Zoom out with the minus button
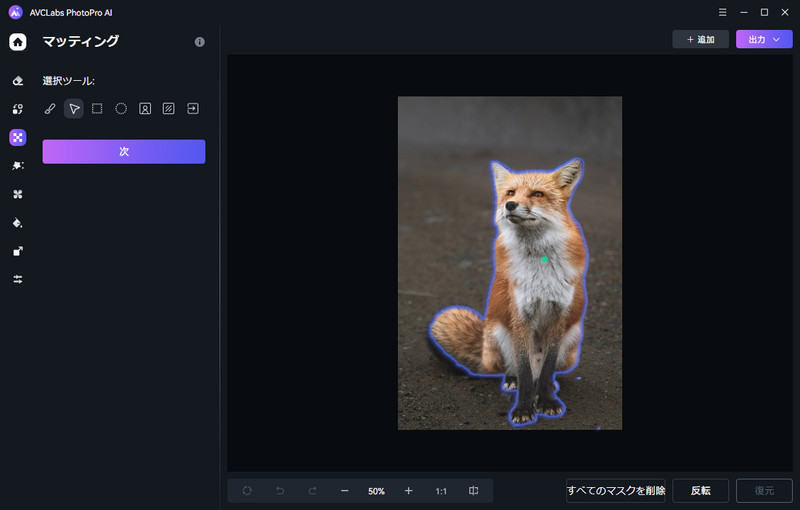This screenshot has width=800, height=510. tap(344, 491)
